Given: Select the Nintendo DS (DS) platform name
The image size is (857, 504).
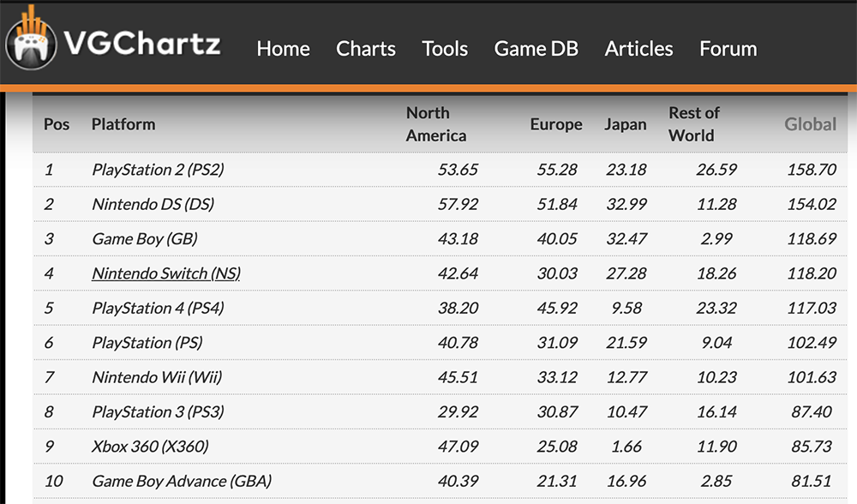Looking at the screenshot, I should [153, 204].
